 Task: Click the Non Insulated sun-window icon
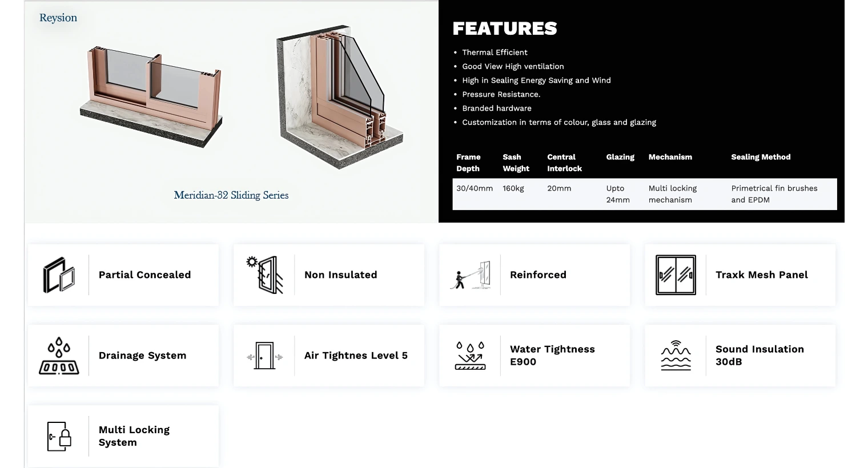click(265, 275)
